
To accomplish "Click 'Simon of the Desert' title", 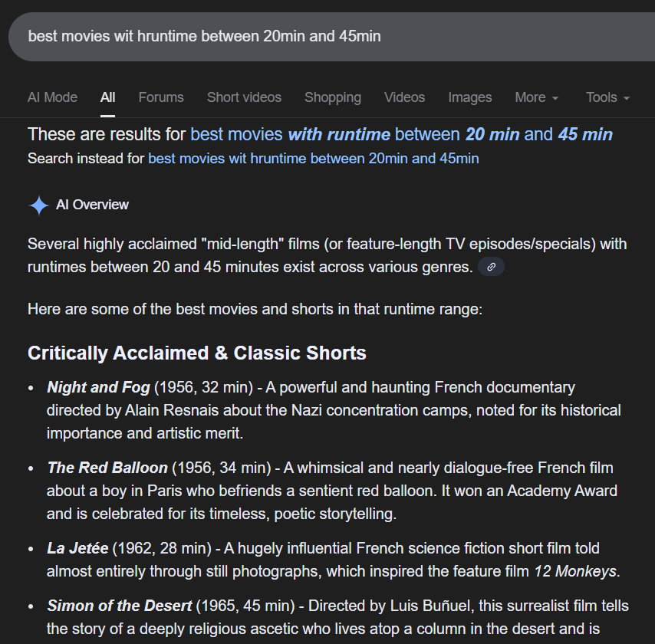I will tap(120, 606).
